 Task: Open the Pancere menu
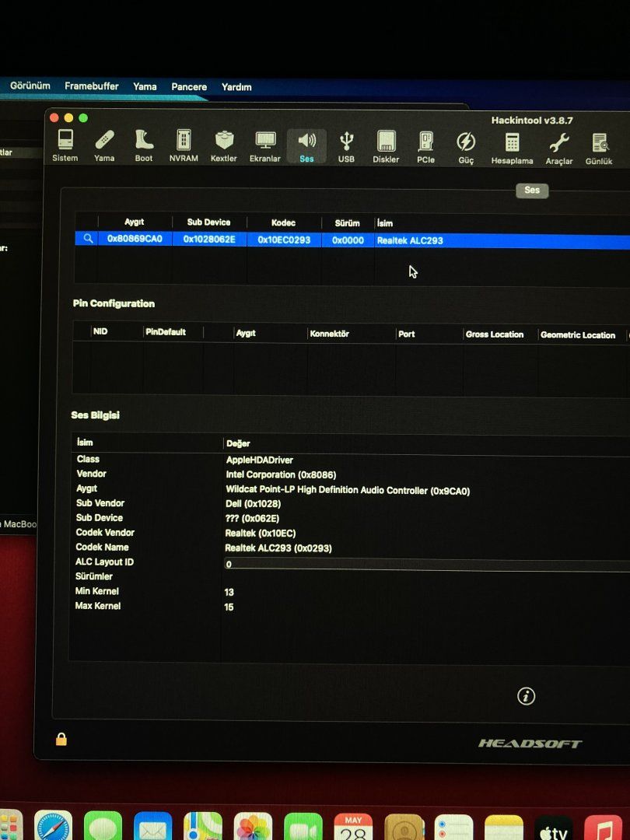point(189,87)
